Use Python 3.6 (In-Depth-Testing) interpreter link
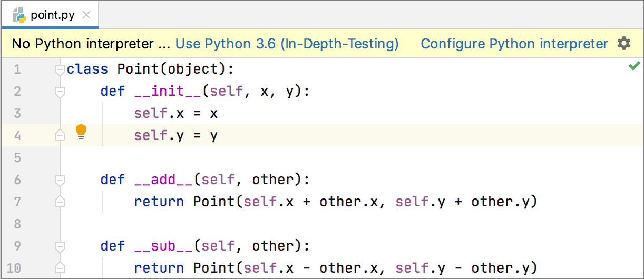The image size is (644, 279). (x=287, y=44)
